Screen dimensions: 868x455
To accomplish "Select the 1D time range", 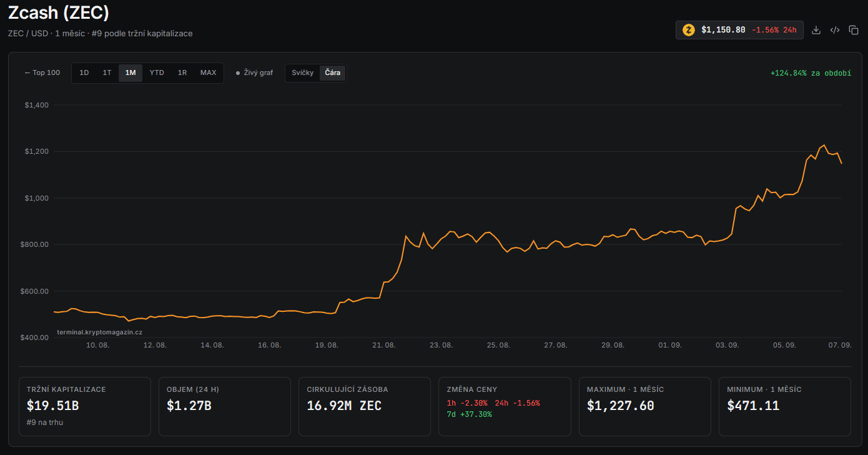I will point(84,72).
